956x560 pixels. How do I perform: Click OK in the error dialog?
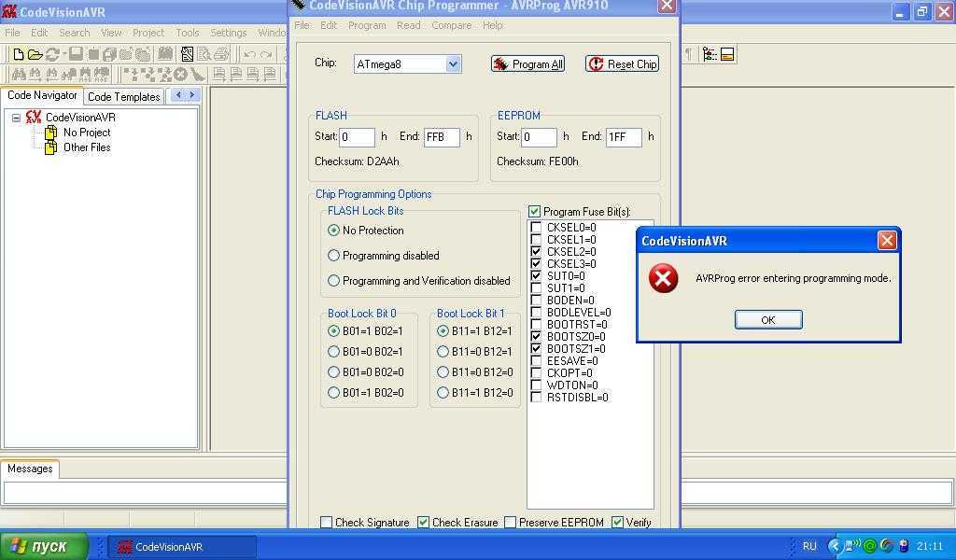pos(768,320)
